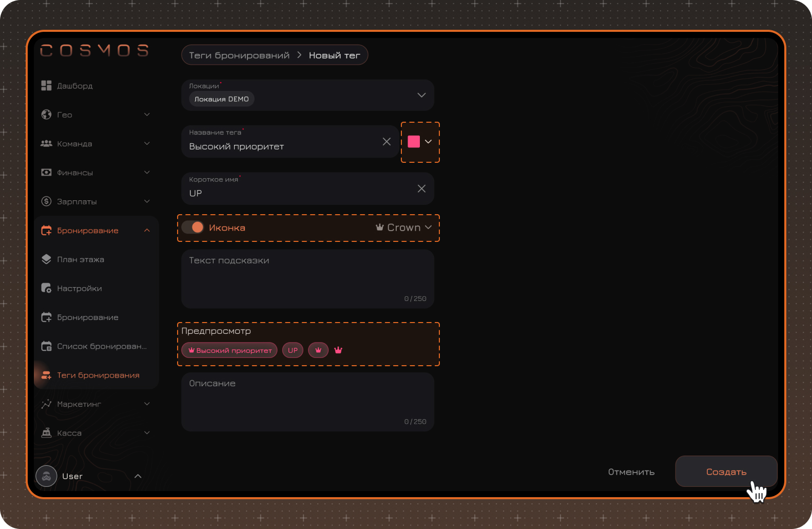Expand the Финансы menu section
The width and height of the screenshot is (812, 529).
click(147, 173)
